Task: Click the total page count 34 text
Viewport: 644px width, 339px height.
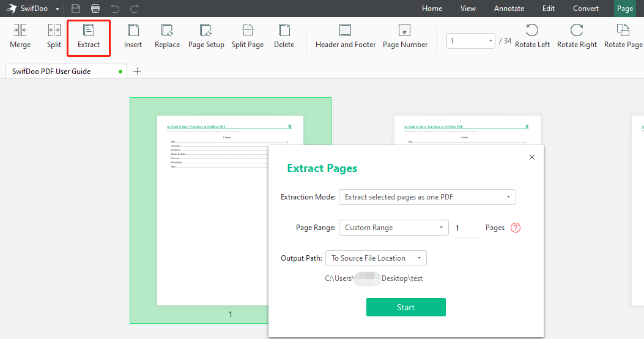Action: click(x=505, y=40)
